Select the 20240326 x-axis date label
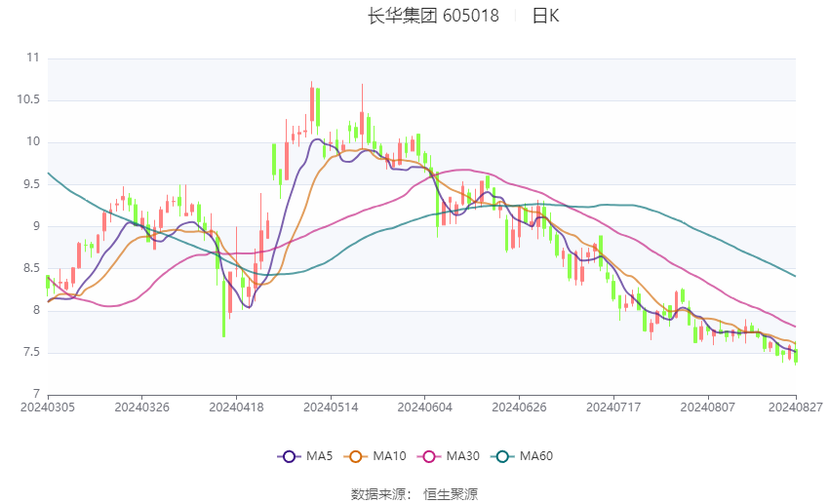This screenshot has height=504, width=829. pos(141,407)
